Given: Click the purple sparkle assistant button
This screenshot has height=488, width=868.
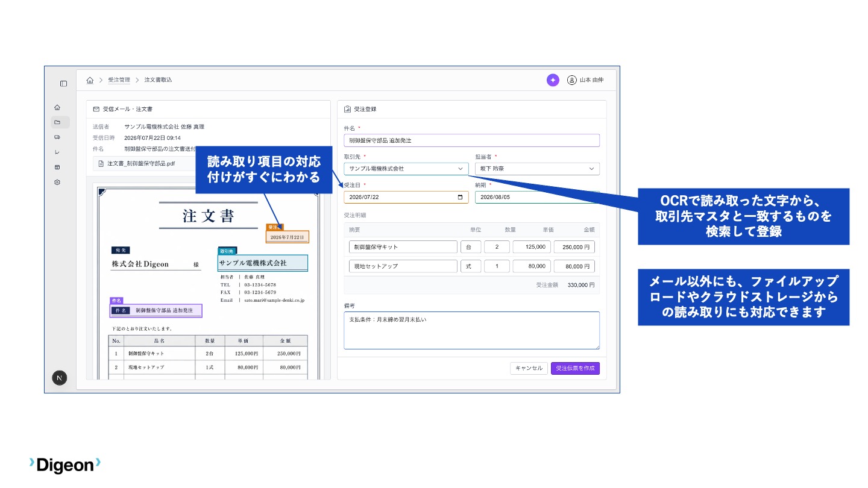Looking at the screenshot, I should coord(553,80).
